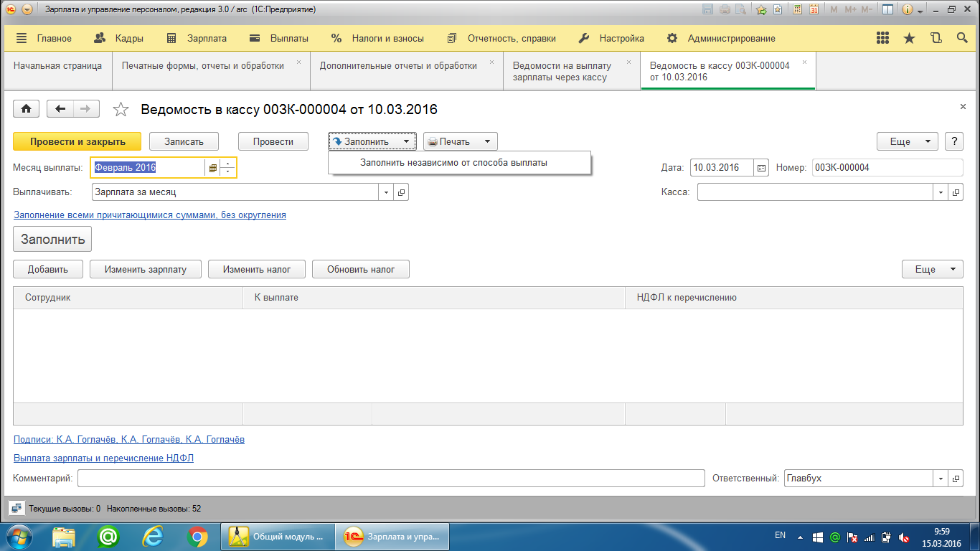Open the Зарплата section

(x=197, y=38)
